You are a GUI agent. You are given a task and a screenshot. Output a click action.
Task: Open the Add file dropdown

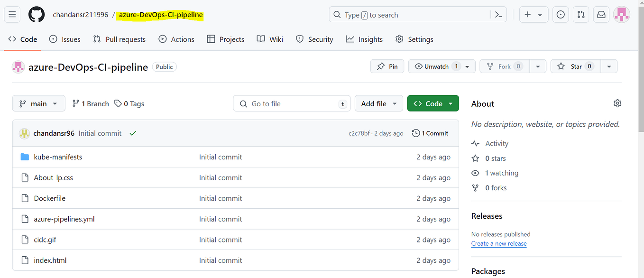[x=378, y=103]
